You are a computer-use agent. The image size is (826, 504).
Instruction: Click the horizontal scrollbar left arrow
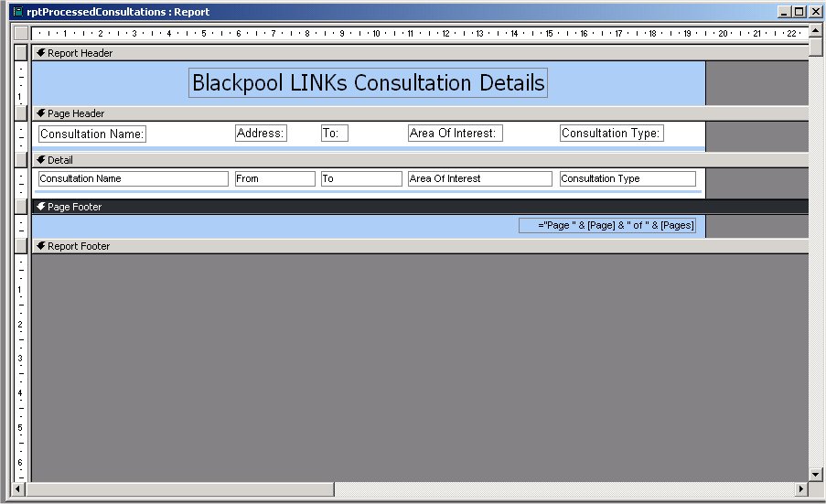coord(18,488)
